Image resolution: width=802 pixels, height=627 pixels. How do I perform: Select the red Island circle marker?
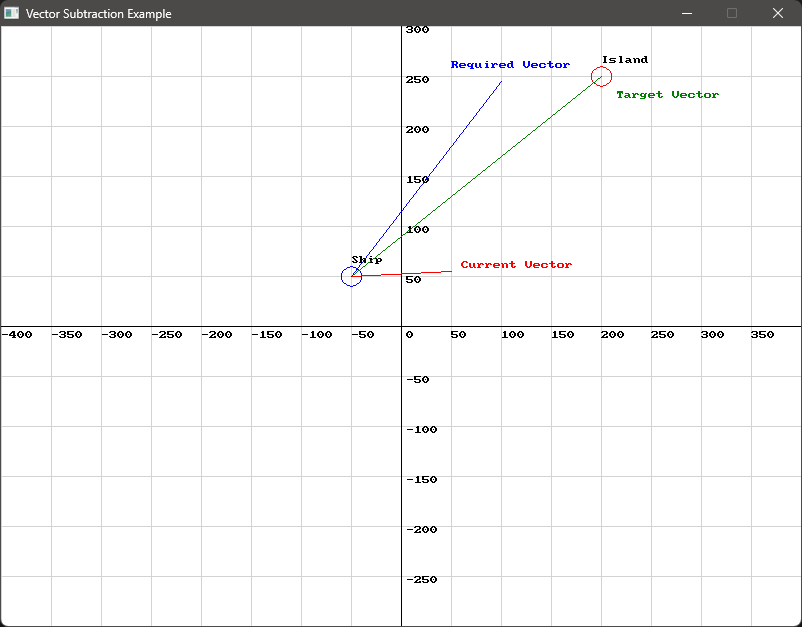point(601,76)
